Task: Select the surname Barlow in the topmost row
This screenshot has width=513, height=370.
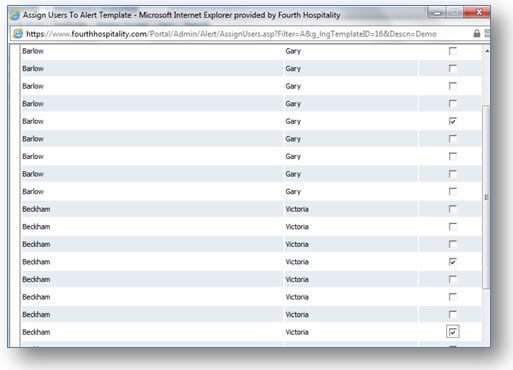Action: coord(33,51)
